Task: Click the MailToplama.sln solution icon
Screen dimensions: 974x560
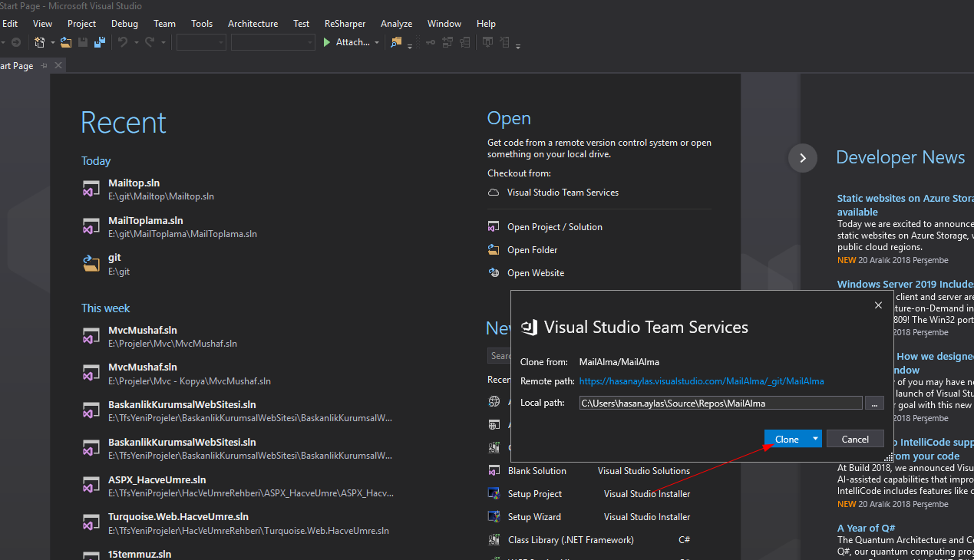Action: 91,226
